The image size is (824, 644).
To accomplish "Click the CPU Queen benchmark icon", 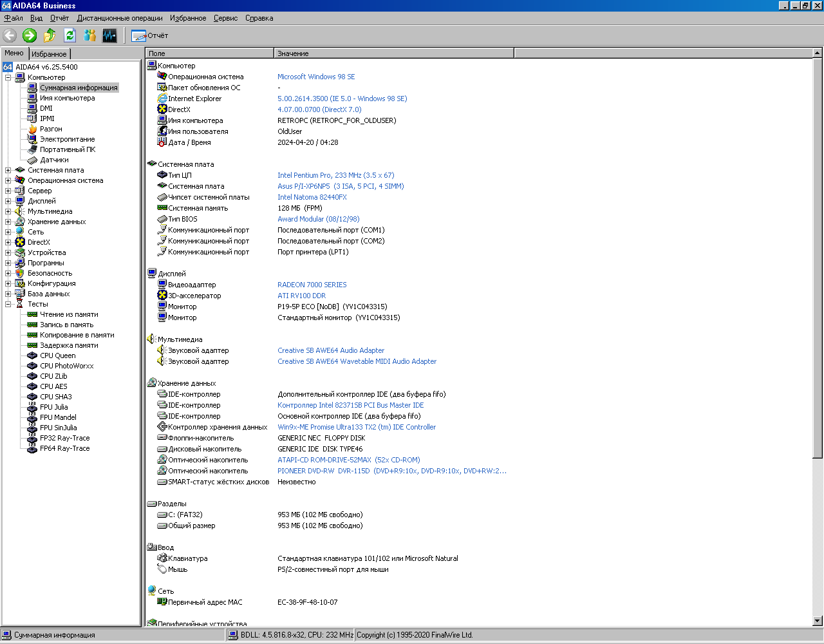I will tap(32, 355).
